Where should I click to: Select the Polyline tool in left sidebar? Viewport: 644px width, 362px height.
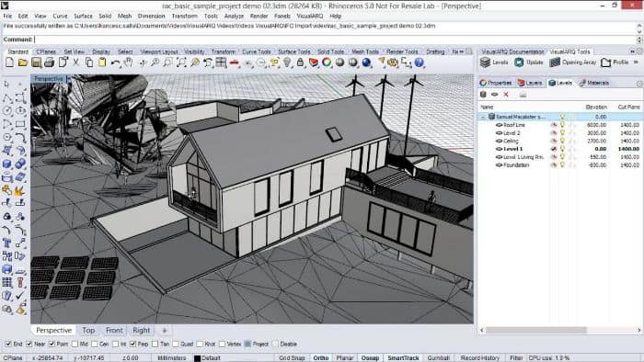tap(7, 98)
